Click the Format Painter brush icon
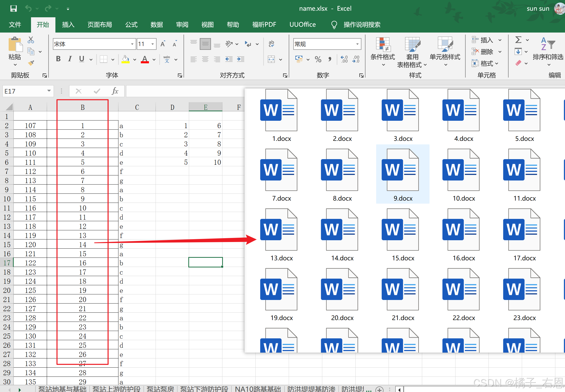 tap(31, 63)
